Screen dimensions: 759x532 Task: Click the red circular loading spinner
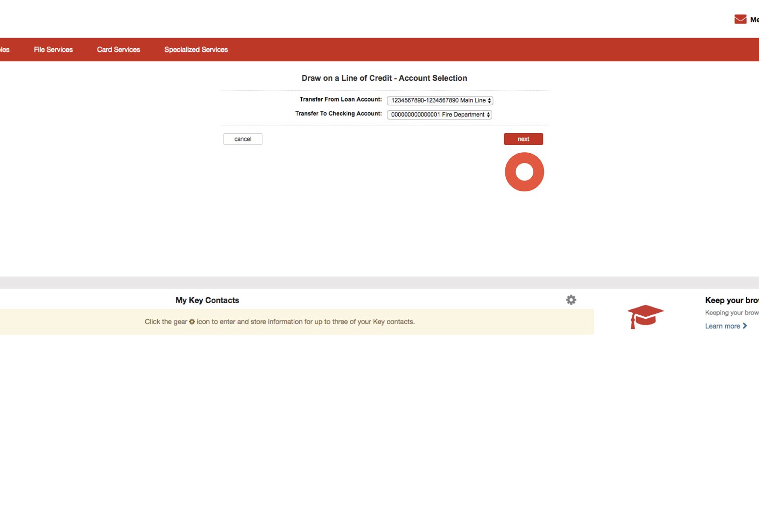pos(524,171)
